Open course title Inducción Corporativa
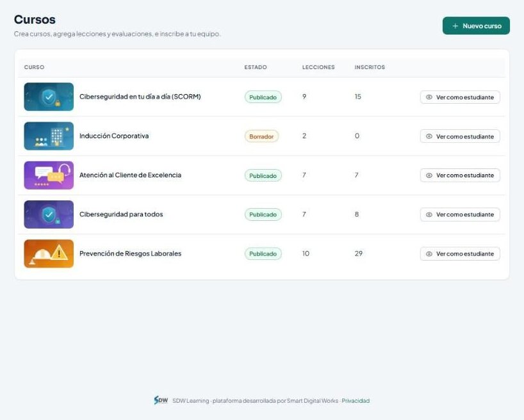 tap(114, 136)
